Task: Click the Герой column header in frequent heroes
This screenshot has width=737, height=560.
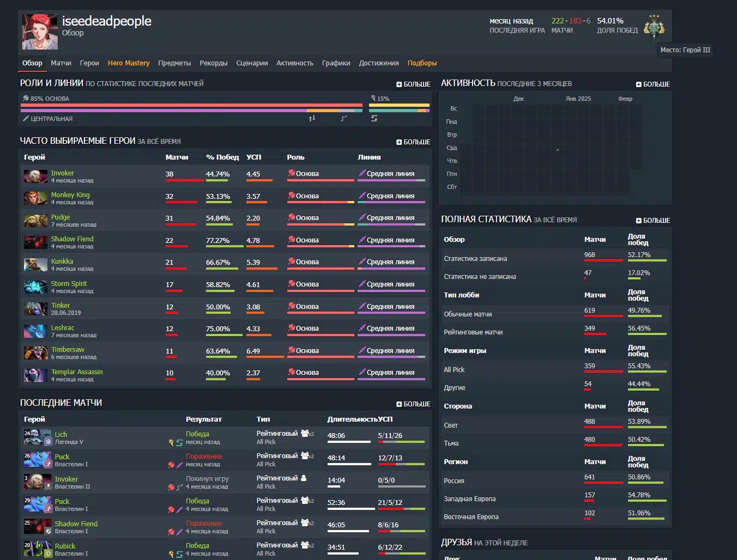Action: [x=34, y=157]
